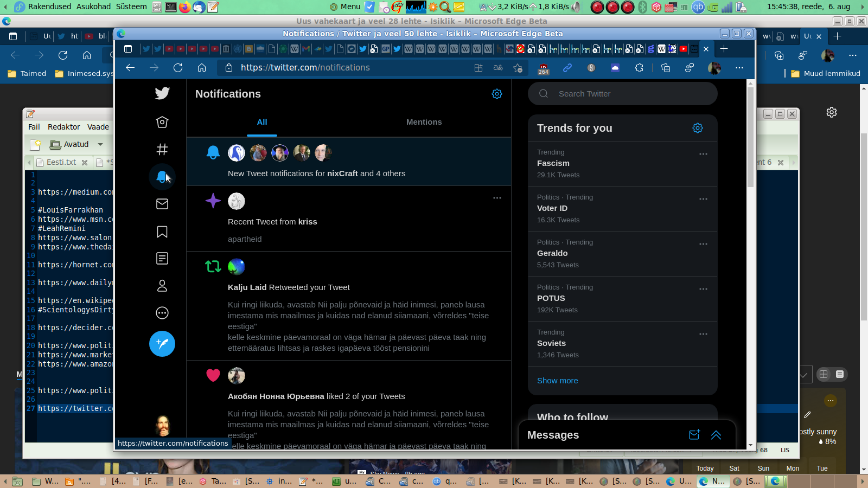The image size is (868, 488).
Task: Open more options for Soviets trend
Action: point(703,334)
